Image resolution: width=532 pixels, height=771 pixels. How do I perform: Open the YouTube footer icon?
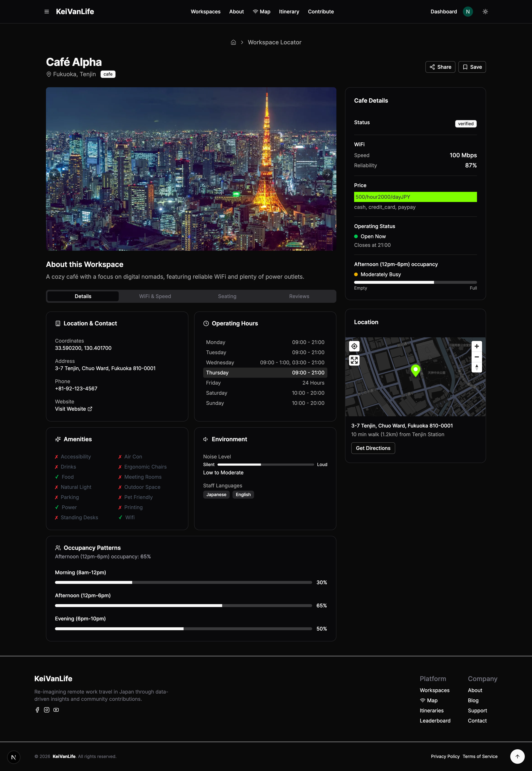click(x=56, y=710)
